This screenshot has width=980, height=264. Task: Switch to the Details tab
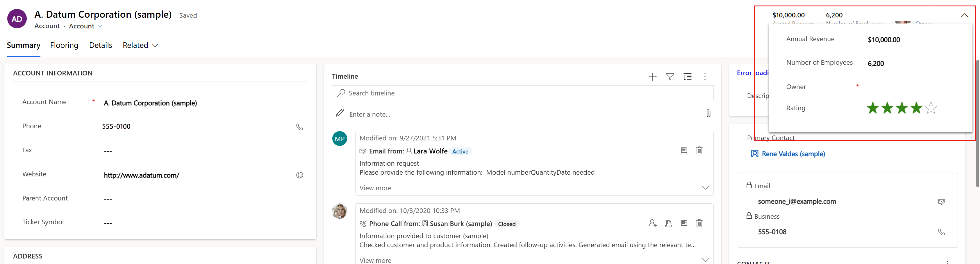pos(100,45)
